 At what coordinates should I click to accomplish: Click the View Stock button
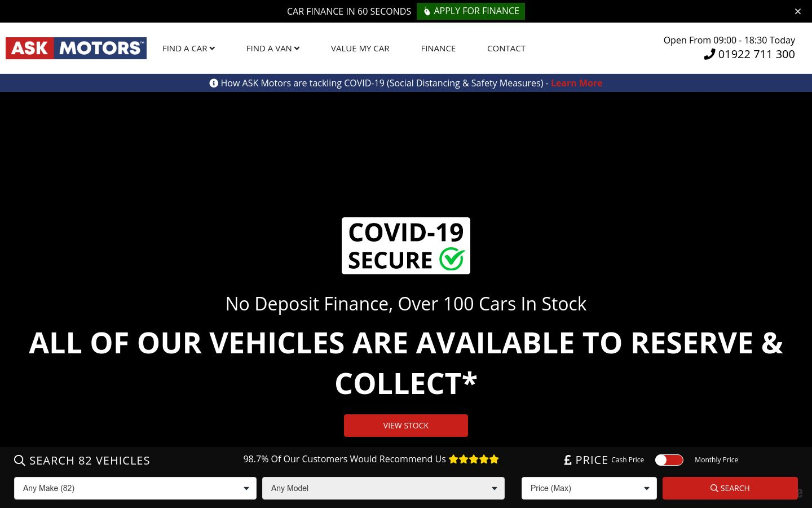pyautogui.click(x=406, y=426)
